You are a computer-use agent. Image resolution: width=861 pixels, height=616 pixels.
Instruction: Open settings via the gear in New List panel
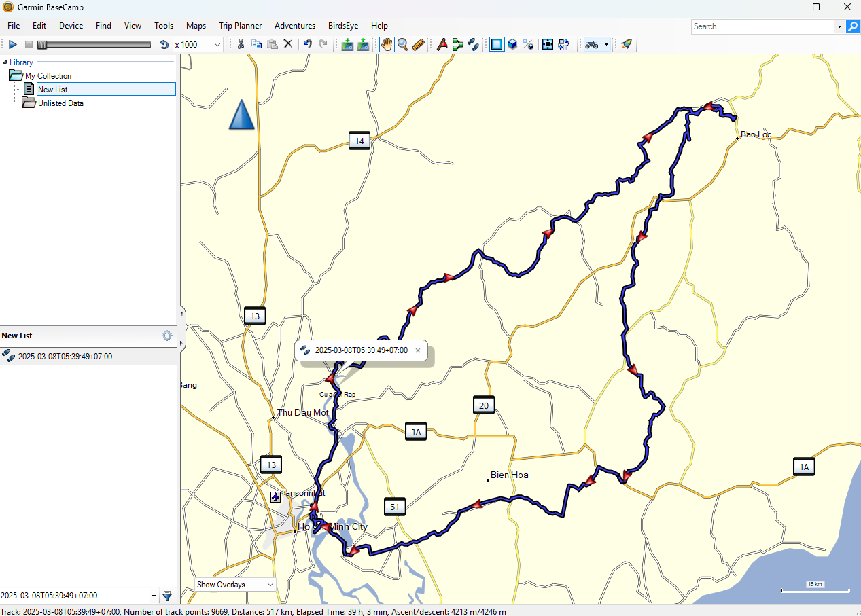[167, 335]
